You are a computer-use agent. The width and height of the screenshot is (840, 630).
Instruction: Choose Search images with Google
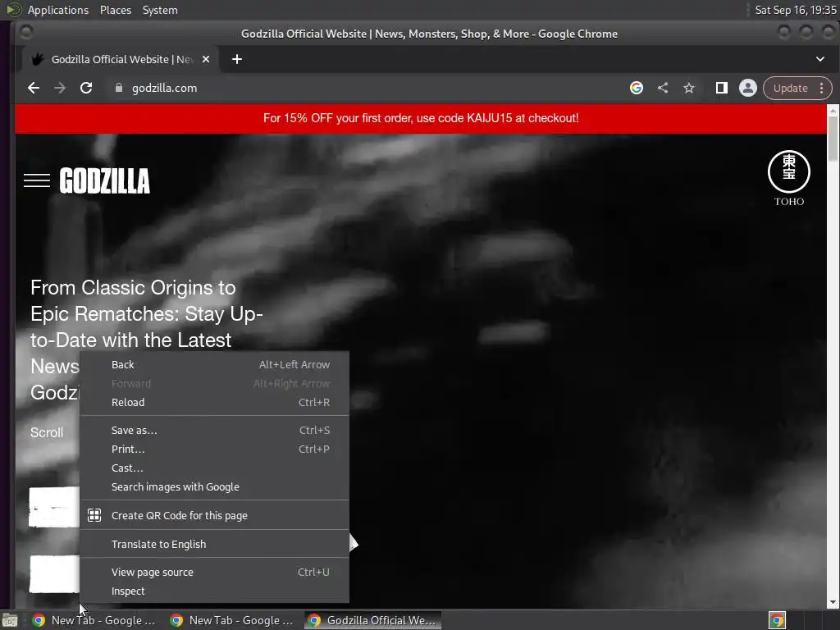coord(214,487)
